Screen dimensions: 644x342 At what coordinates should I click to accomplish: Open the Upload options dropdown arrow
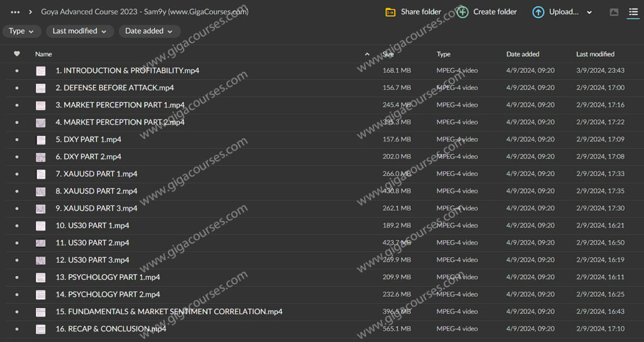589,12
